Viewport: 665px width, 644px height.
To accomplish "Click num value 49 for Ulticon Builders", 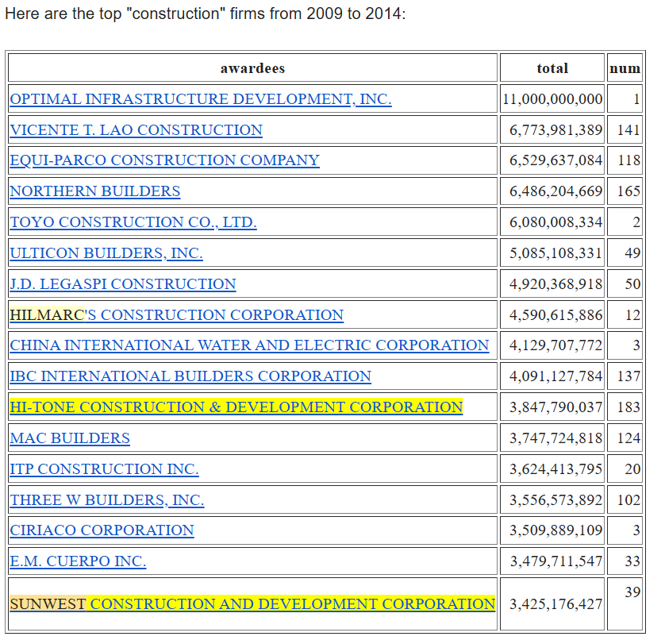I will [632, 254].
